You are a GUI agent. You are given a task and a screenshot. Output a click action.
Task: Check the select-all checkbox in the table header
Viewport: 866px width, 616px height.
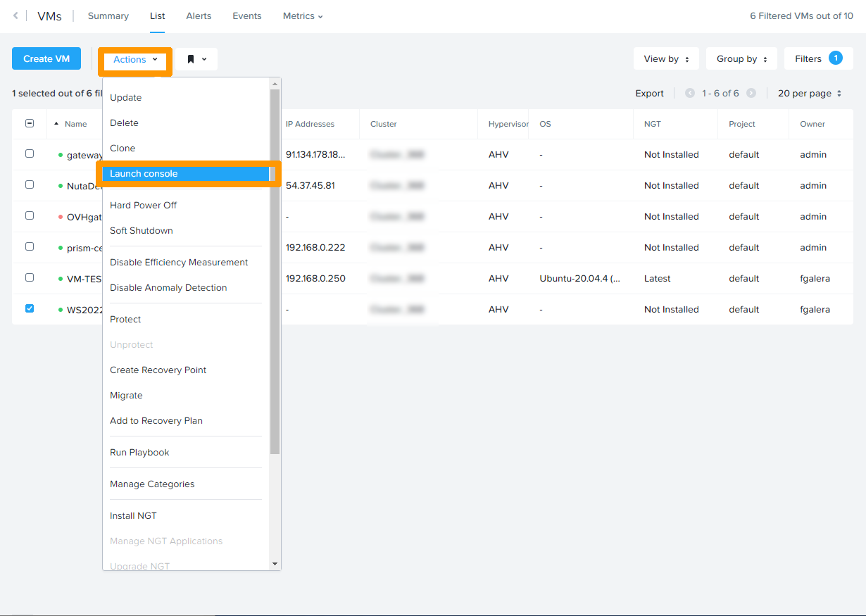click(30, 123)
